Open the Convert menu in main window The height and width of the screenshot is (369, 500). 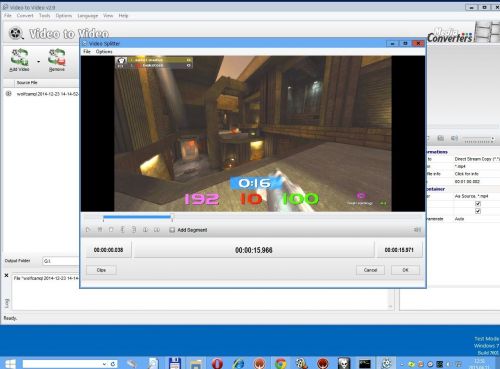(x=25, y=16)
